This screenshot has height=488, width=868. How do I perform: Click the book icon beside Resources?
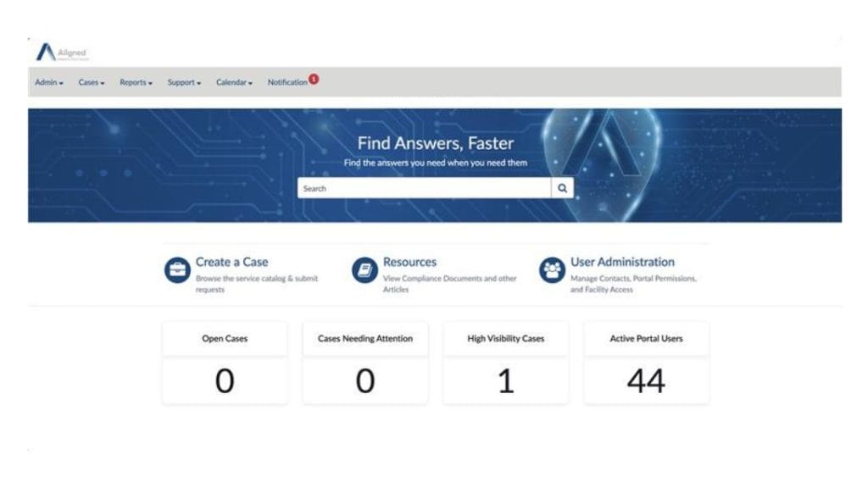(x=364, y=269)
